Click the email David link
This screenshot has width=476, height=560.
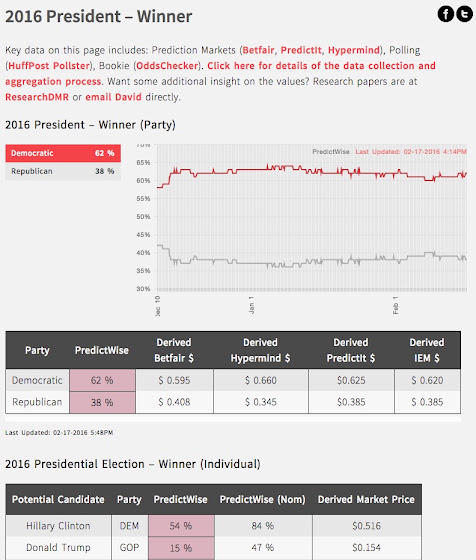(113, 97)
